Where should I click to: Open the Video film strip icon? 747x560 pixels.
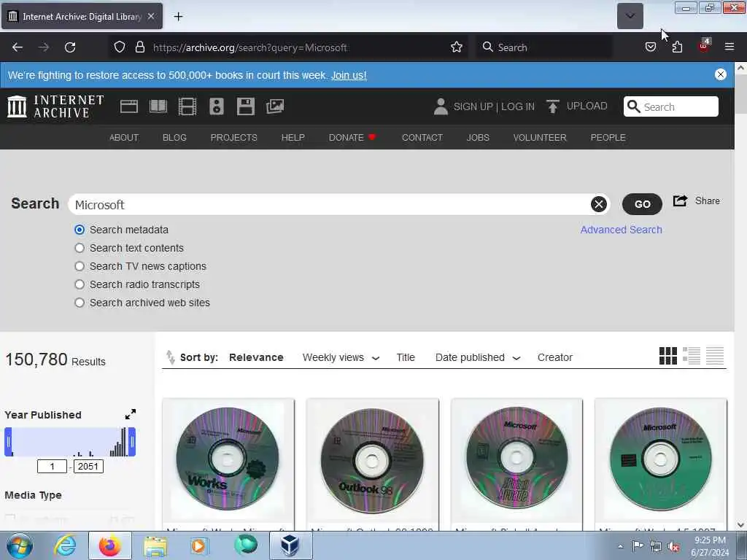click(187, 106)
